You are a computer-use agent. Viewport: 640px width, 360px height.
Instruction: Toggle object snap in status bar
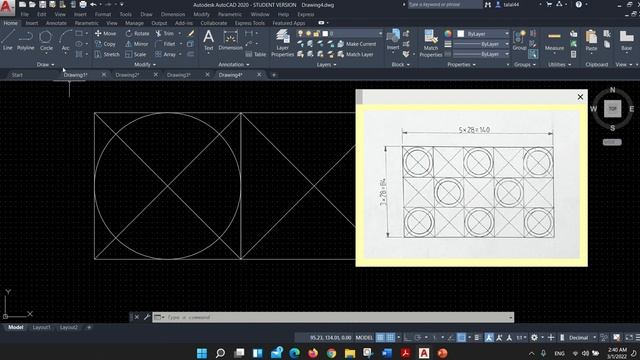461,338
